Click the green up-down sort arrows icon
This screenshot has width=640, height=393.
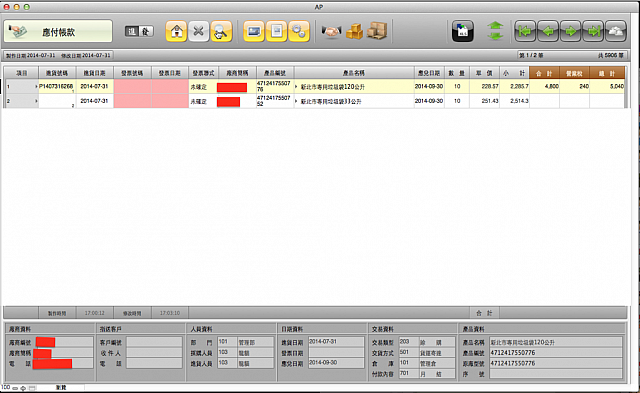495,31
